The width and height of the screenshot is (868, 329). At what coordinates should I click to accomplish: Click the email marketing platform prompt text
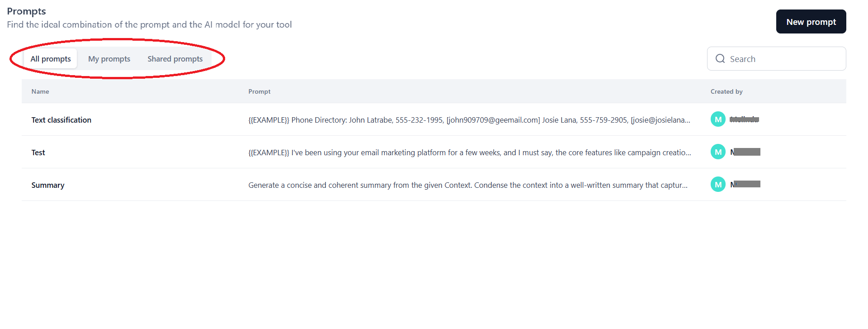click(469, 153)
